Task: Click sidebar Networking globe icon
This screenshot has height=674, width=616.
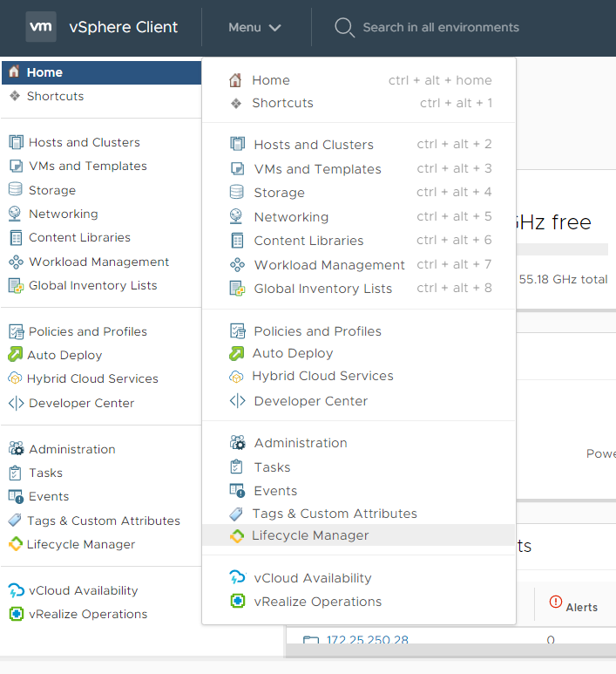Action: point(15,214)
